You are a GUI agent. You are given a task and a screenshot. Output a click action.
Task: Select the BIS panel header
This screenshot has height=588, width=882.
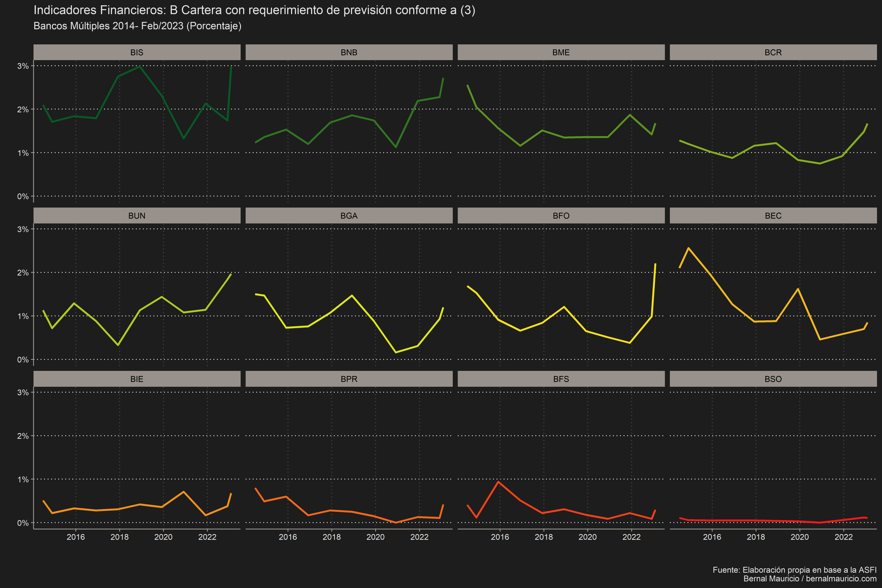point(137,52)
